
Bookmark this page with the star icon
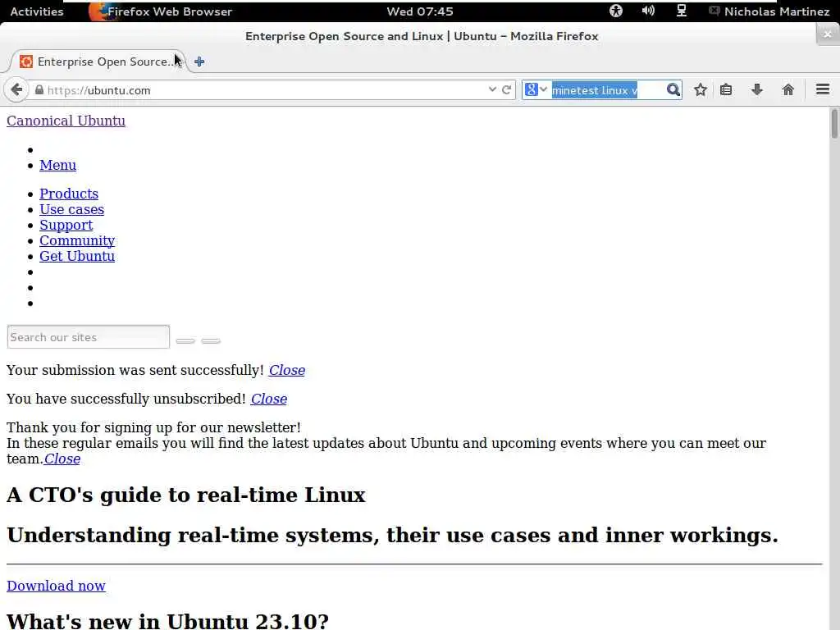(701, 89)
